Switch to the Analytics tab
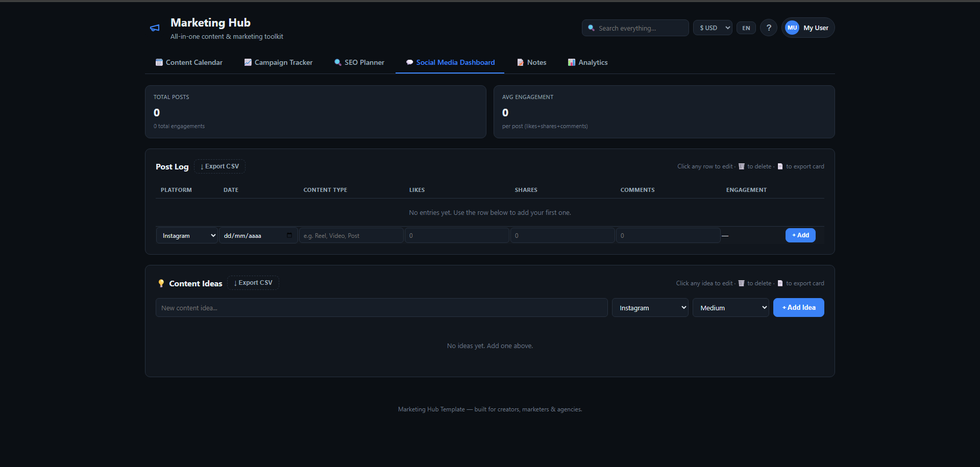 (x=587, y=62)
